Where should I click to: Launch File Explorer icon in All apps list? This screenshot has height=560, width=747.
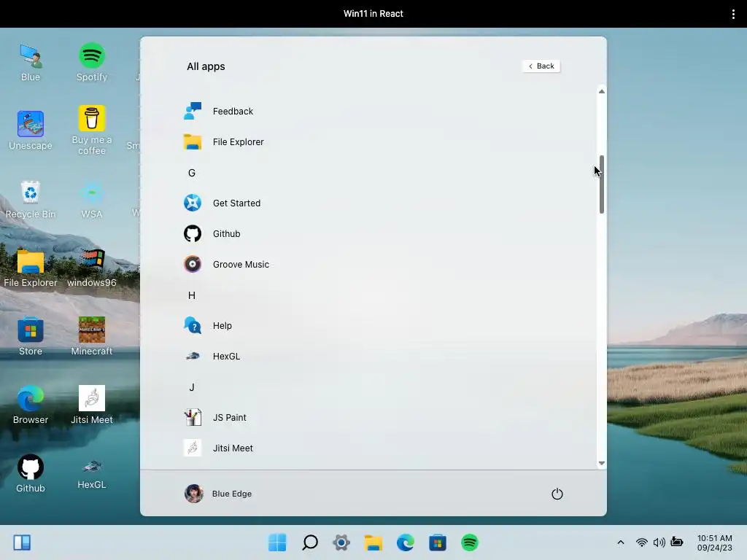click(x=193, y=142)
